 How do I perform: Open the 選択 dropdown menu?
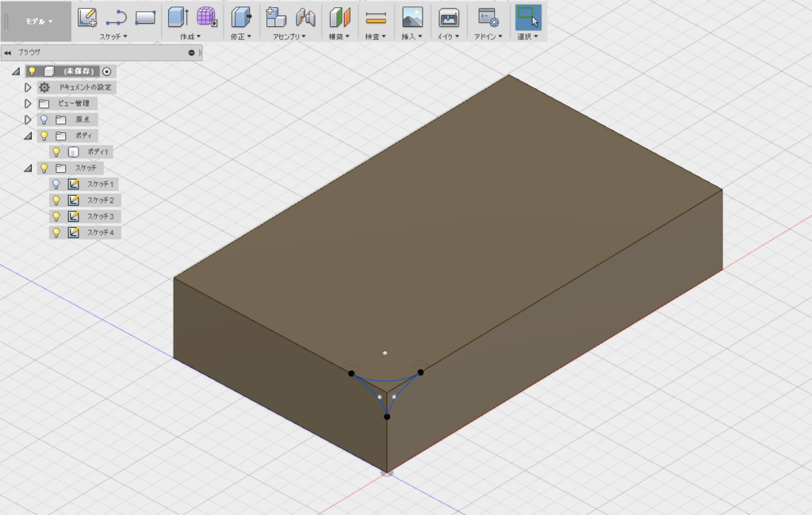click(x=527, y=36)
